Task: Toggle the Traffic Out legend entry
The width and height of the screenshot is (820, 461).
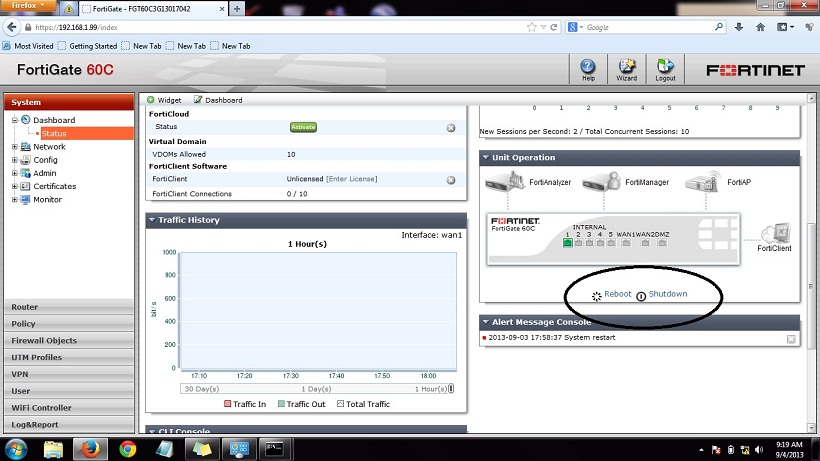Action: (301, 404)
